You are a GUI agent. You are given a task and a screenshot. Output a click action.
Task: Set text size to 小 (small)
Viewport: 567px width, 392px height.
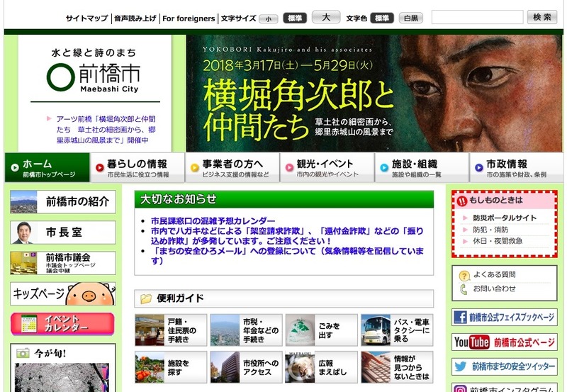pos(268,18)
